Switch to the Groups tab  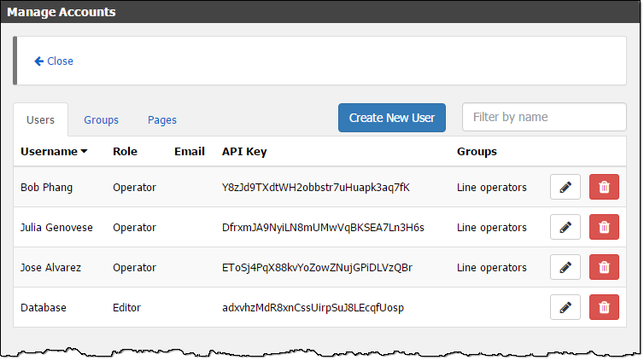(x=101, y=119)
